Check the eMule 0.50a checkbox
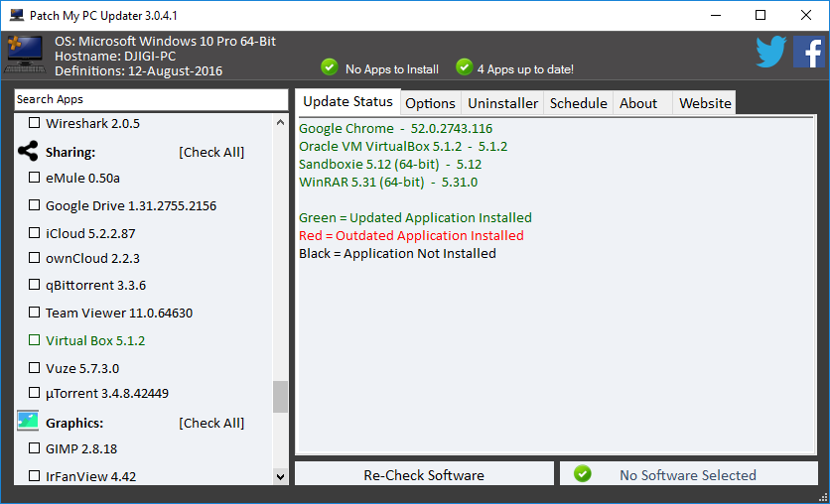Image resolution: width=830 pixels, height=504 pixels. [35, 178]
